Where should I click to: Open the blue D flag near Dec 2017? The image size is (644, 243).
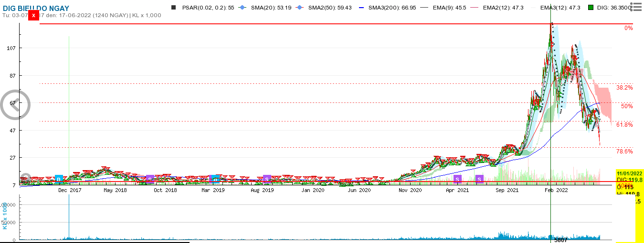pos(59,179)
